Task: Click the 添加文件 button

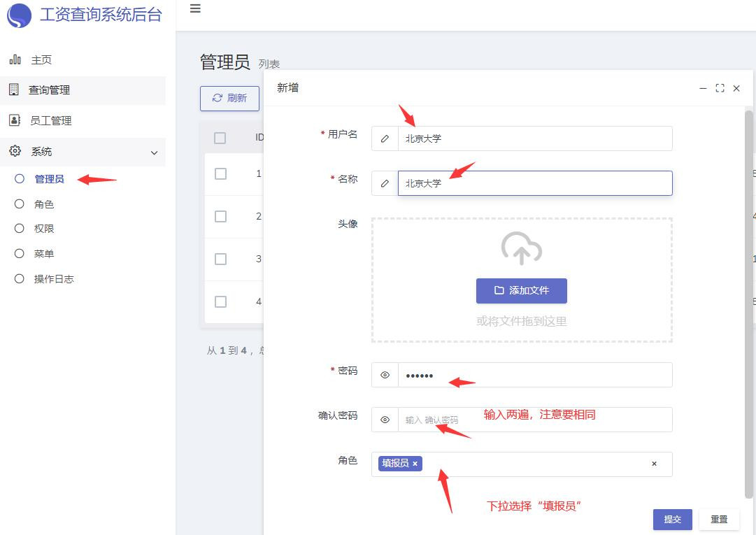Action: pyautogui.click(x=521, y=290)
